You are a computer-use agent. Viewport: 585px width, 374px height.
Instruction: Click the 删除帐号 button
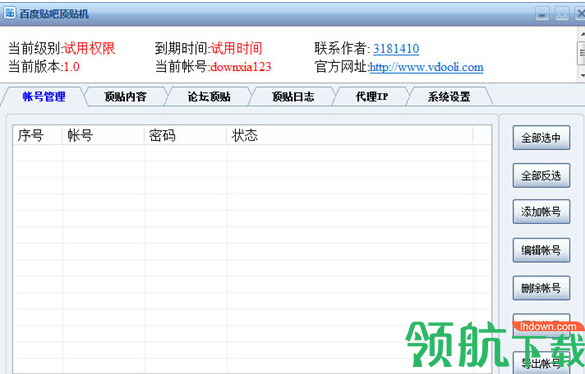[541, 288]
